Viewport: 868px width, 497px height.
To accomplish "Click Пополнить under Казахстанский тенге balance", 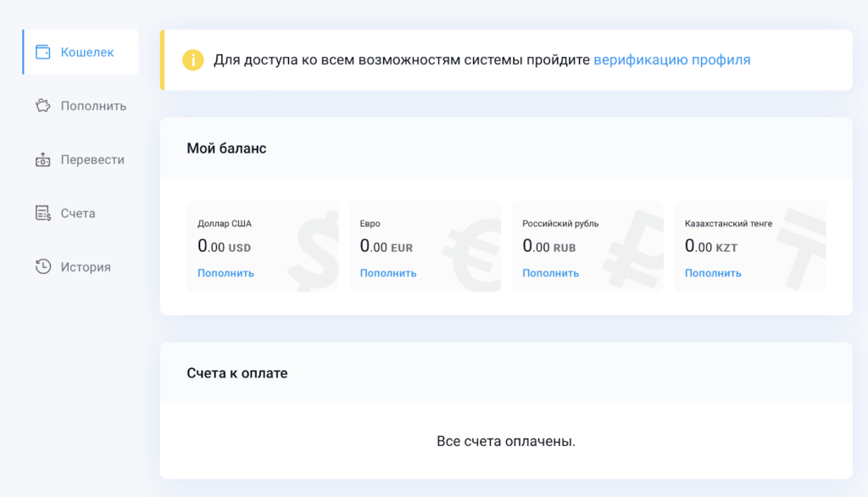I will tap(713, 273).
